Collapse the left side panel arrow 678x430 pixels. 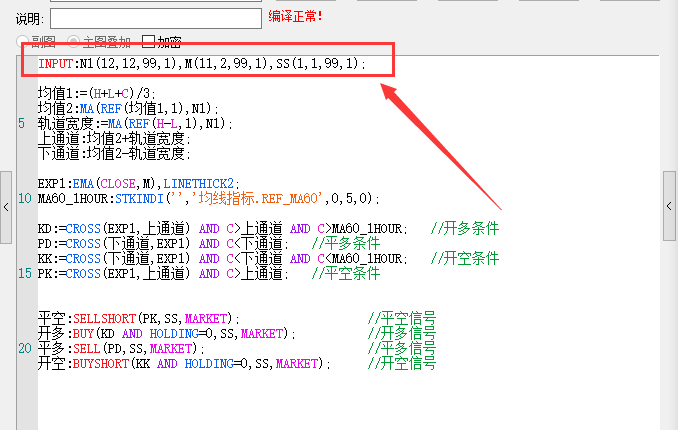coord(6,207)
